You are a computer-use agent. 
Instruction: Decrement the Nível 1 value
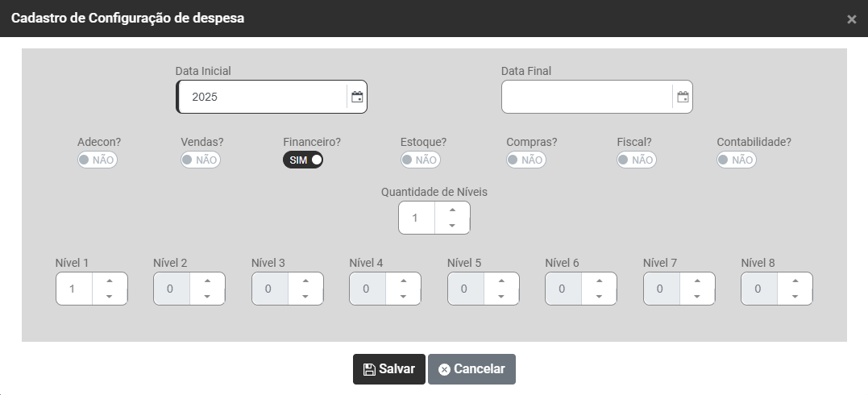pyautogui.click(x=109, y=296)
